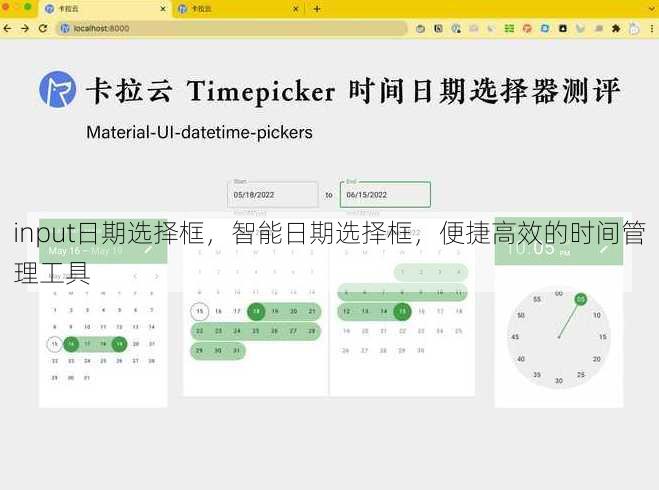
Task: Click the 15 minute mark on clock
Action: coord(603,337)
